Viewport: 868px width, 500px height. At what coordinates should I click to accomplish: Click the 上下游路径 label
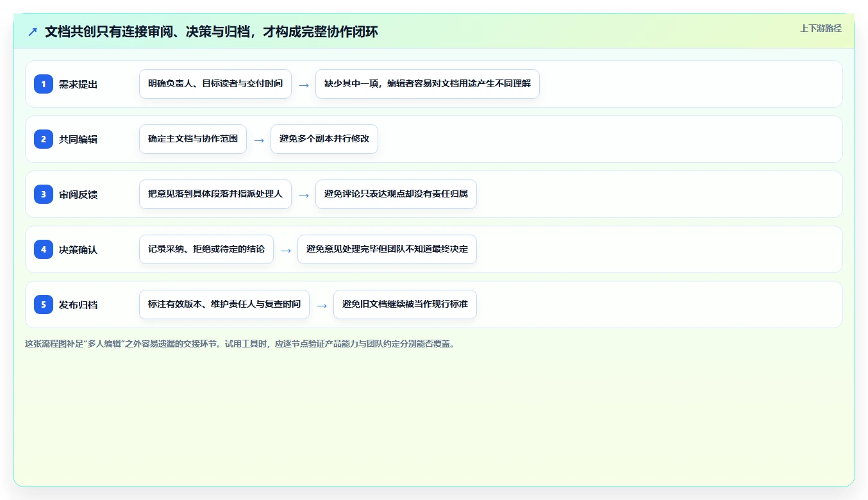tap(821, 28)
